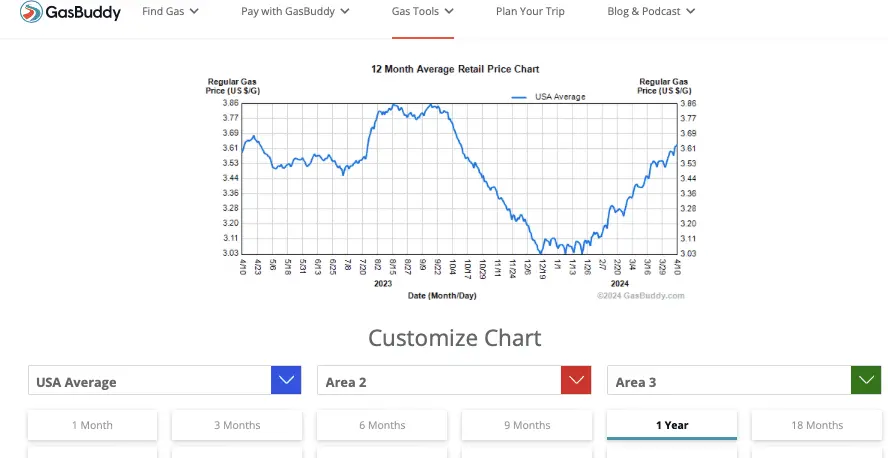Select the 18 Months time range
The width and height of the screenshot is (888, 458).
click(817, 425)
